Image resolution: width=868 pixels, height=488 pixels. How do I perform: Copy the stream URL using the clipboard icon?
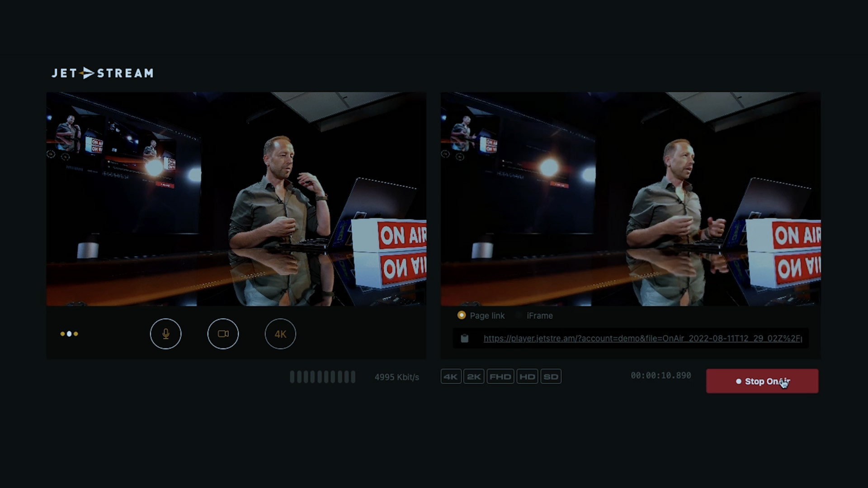click(466, 338)
